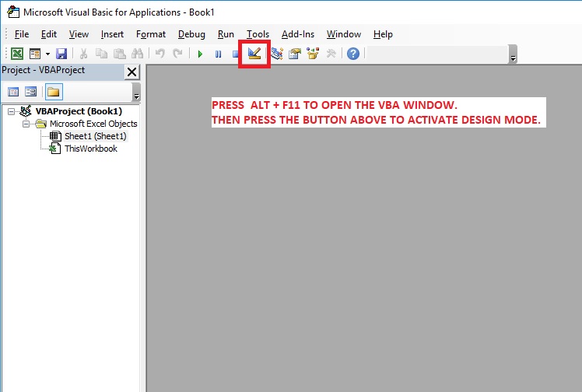This screenshot has width=582, height=392.
Task: Open Object Browser toolbar icon
Action: coord(313,54)
